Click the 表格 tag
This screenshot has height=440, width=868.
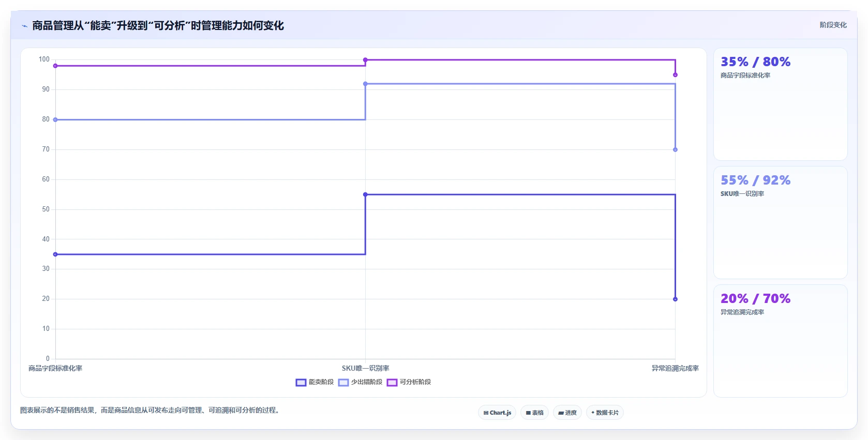[534, 413]
